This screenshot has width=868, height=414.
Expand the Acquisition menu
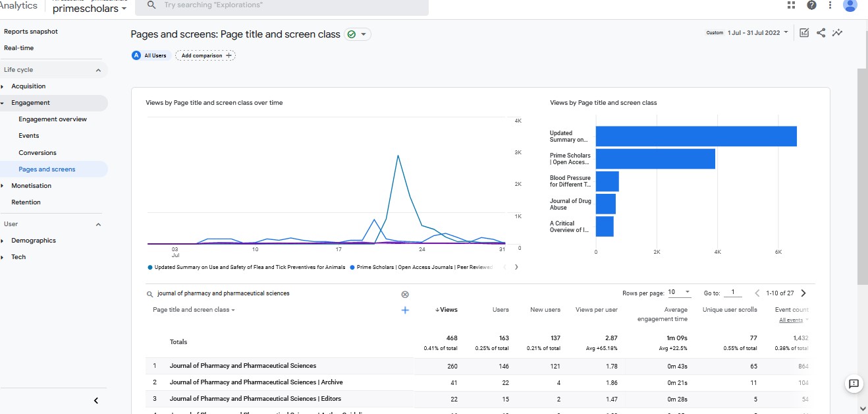click(x=28, y=86)
